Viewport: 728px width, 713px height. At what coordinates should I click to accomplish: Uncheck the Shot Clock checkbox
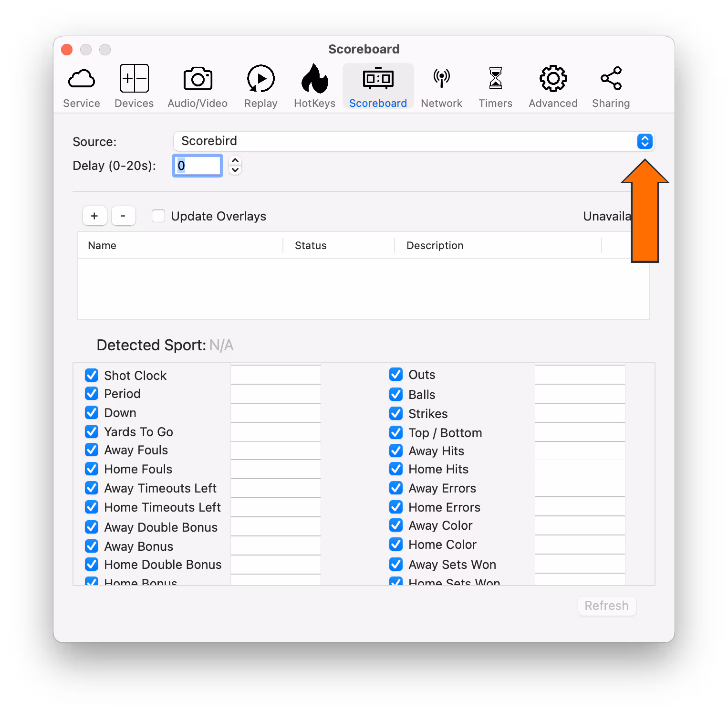pyautogui.click(x=92, y=375)
